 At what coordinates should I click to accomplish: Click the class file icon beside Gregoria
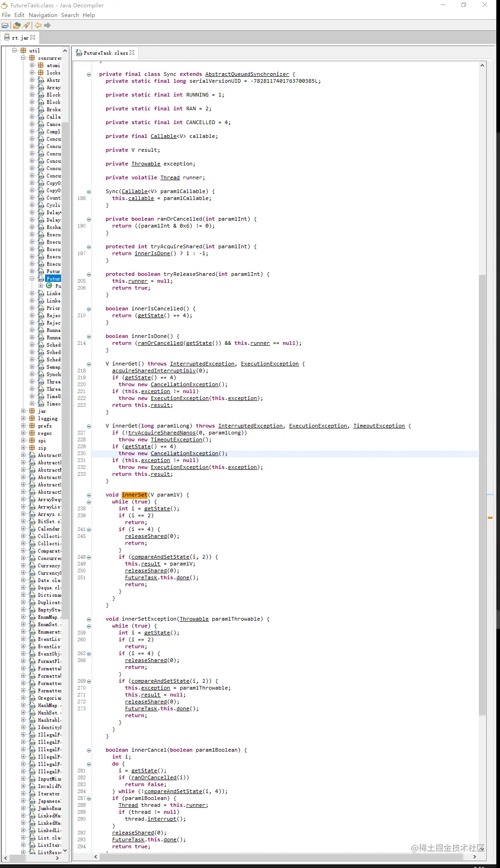point(32,698)
